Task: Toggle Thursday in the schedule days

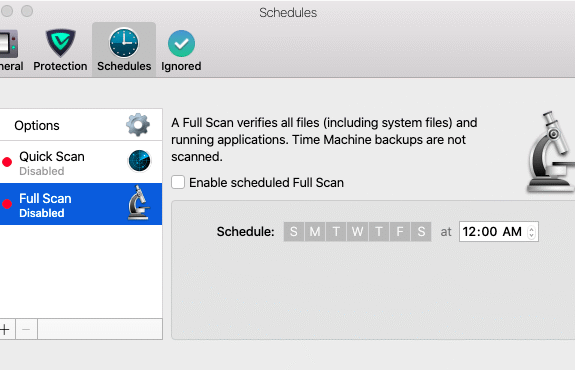Action: click(379, 231)
